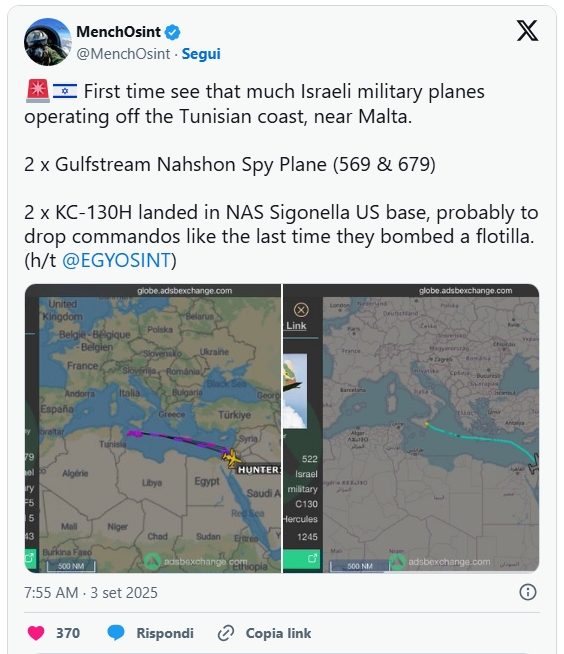The image size is (564, 654).
Task: Close the aircraft panel in right image
Action: point(301,310)
